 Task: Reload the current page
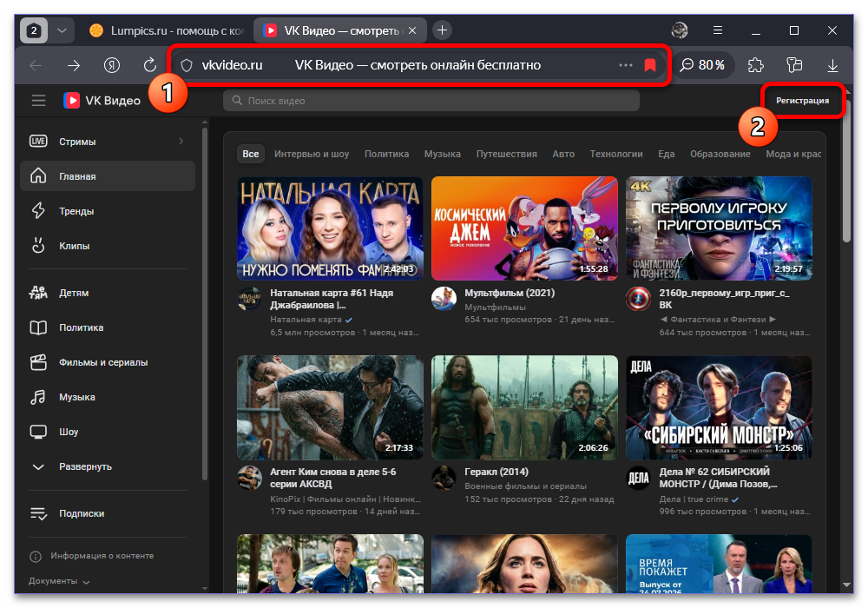click(149, 65)
